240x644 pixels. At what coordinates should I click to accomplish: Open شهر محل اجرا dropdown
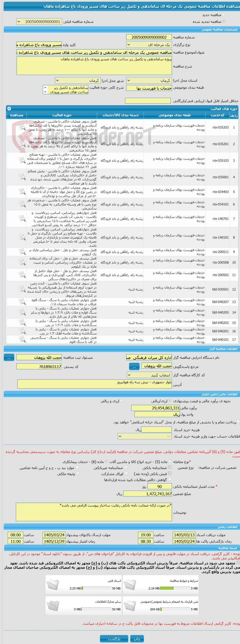(x=78, y=80)
